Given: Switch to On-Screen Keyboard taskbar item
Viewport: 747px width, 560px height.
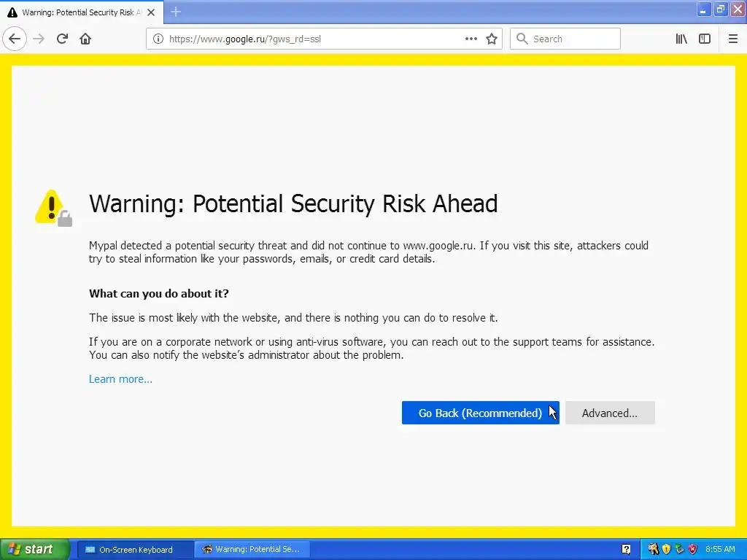Looking at the screenshot, I should [x=134, y=550].
